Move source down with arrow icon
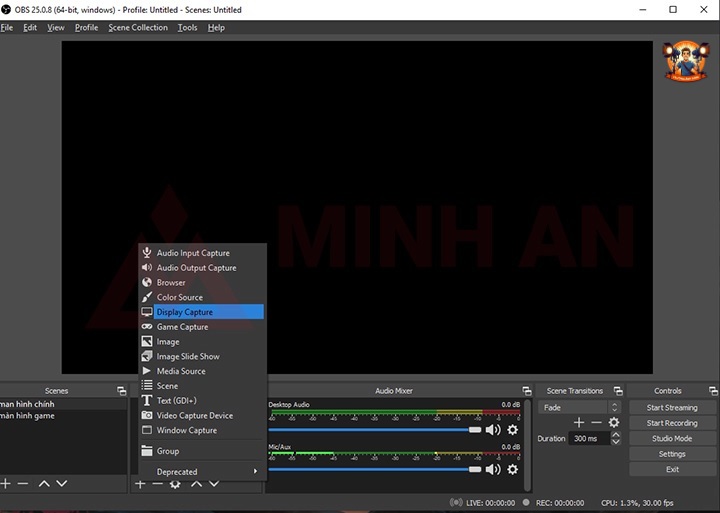The image size is (720, 513). (x=214, y=484)
